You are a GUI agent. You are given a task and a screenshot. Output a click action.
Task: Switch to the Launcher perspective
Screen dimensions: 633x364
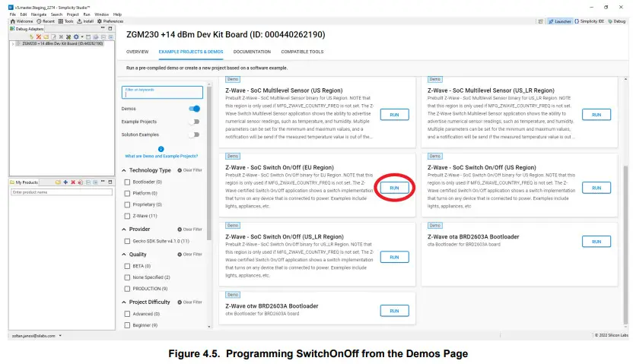click(559, 21)
